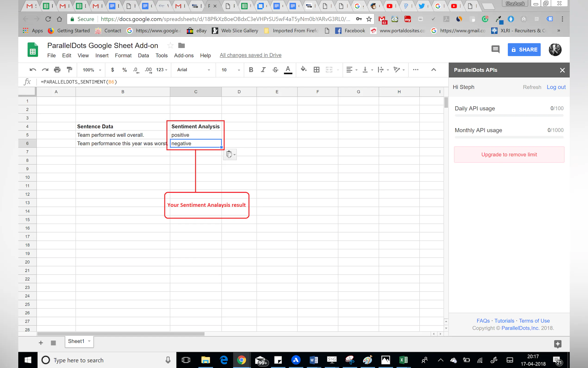588x368 pixels.
Task: Toggle bold formatting
Action: (x=251, y=70)
